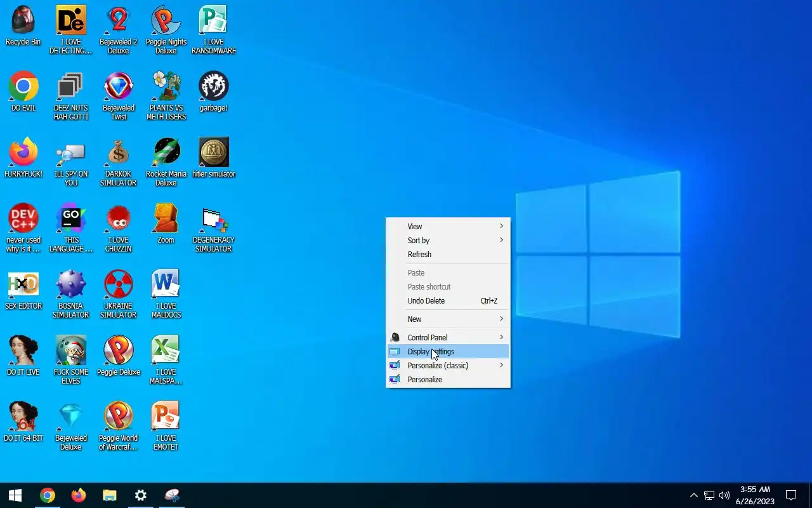
Task: Open the Recycle Bin desktop icon
Action: click(23, 26)
